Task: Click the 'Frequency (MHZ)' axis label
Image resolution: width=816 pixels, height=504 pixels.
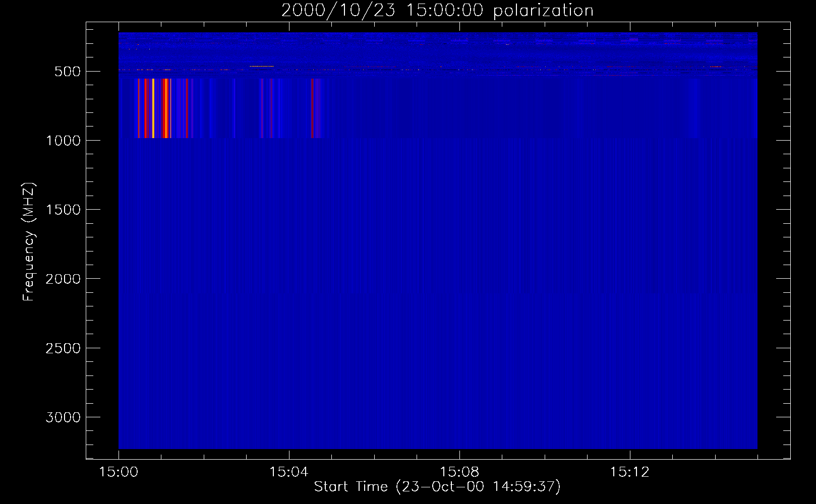Action: [x=29, y=242]
